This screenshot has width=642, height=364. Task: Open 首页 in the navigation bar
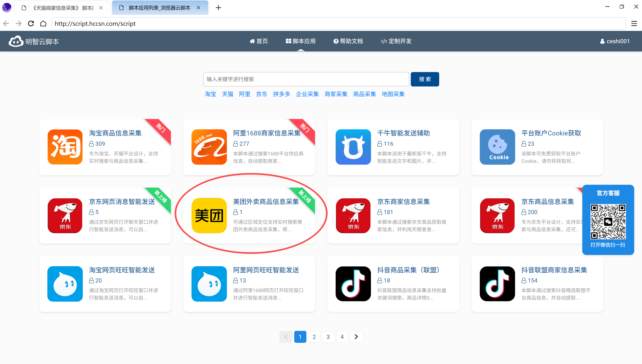click(258, 41)
